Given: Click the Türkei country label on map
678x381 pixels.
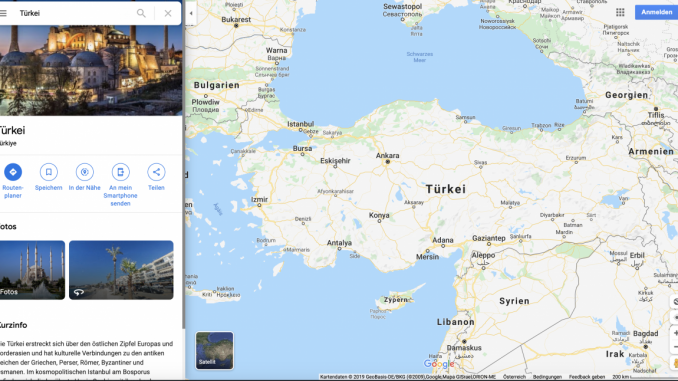Looking at the screenshot, I should [x=445, y=189].
